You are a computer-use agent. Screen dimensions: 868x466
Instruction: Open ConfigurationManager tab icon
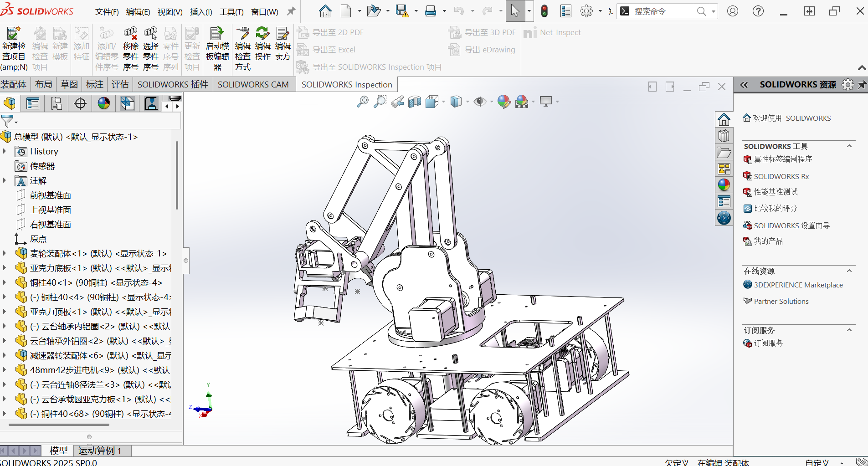click(x=56, y=103)
